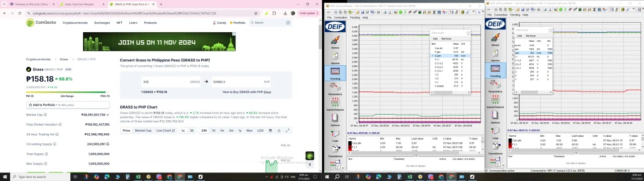Open NFT nav dropdown on CoinGecko
644x181 pixels.
[119, 23]
